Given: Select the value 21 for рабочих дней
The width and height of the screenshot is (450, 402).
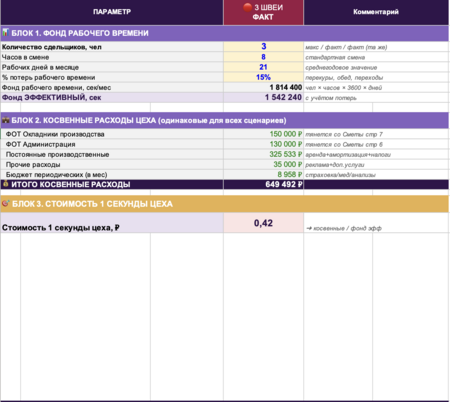Looking at the screenshot, I should 263,67.
